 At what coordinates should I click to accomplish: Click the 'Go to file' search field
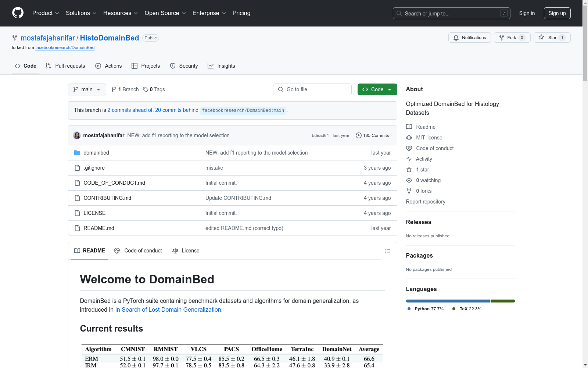coord(312,89)
